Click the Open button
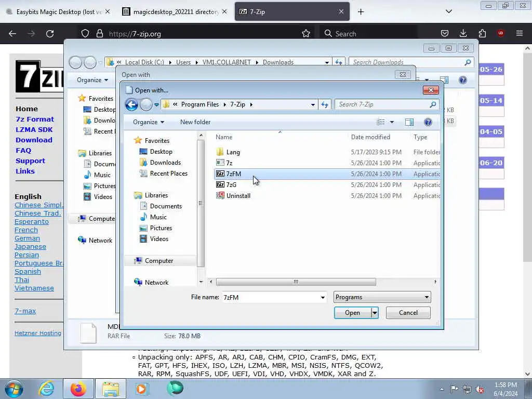Image resolution: width=532 pixels, height=399 pixels. click(353, 313)
